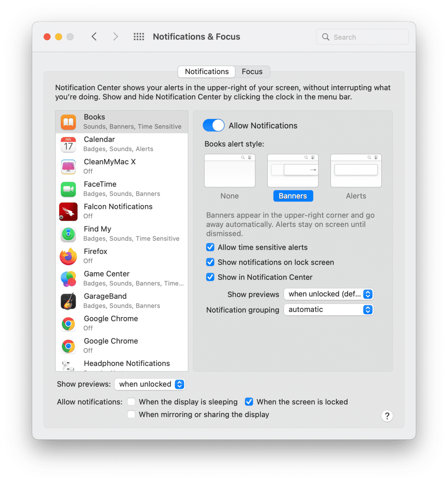This screenshot has width=448, height=482.
Task: Show all preferences grid icon
Action: [x=139, y=36]
